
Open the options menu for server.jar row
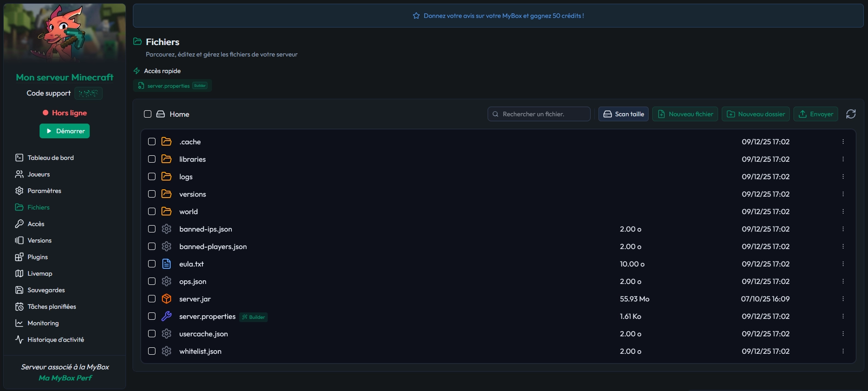tap(843, 299)
